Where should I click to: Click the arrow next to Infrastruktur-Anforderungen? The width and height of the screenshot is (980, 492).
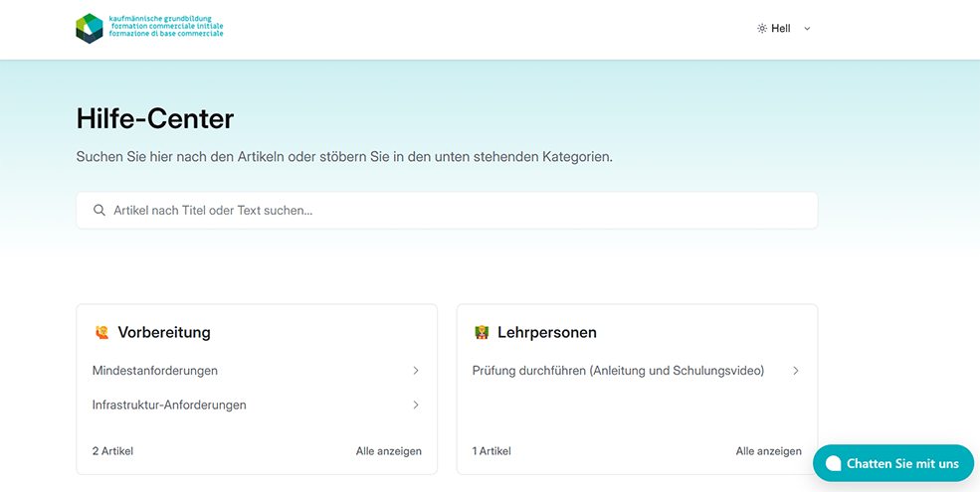point(416,406)
